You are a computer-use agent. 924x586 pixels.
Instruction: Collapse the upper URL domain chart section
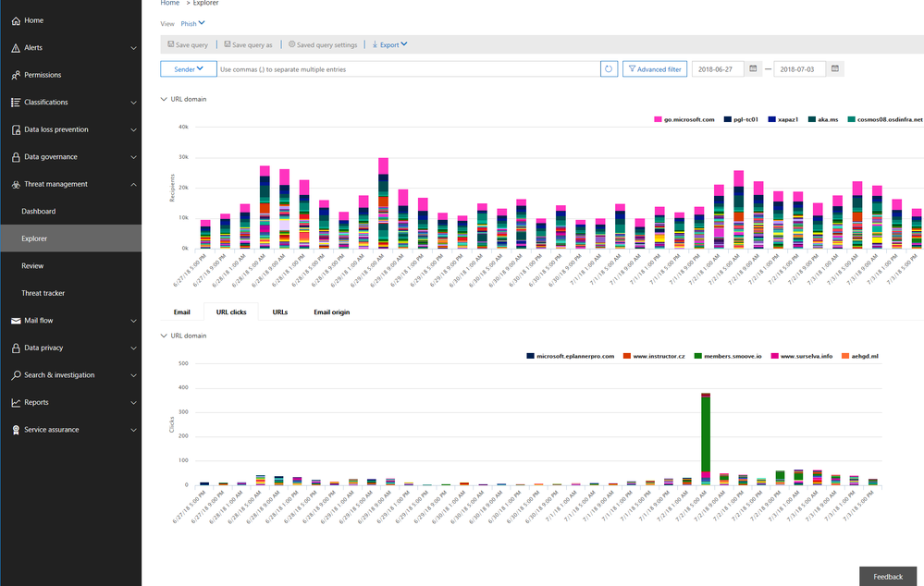164,99
